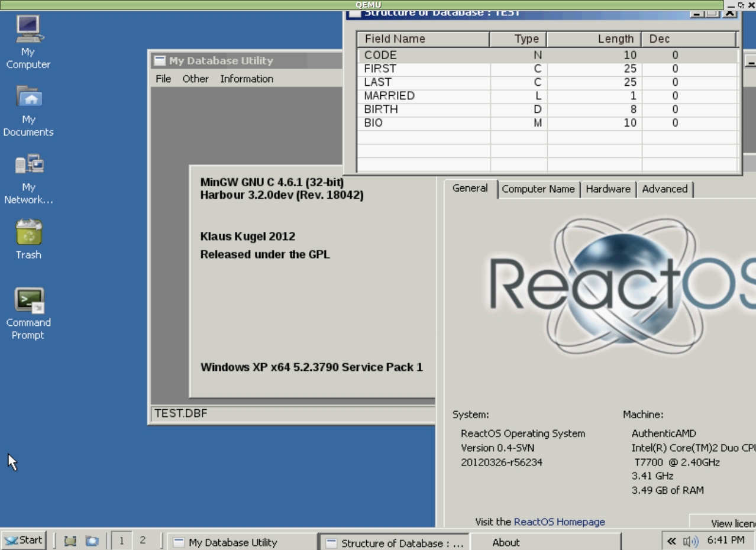Click the Type column header
Screen dimensions: 756x550
click(519, 39)
